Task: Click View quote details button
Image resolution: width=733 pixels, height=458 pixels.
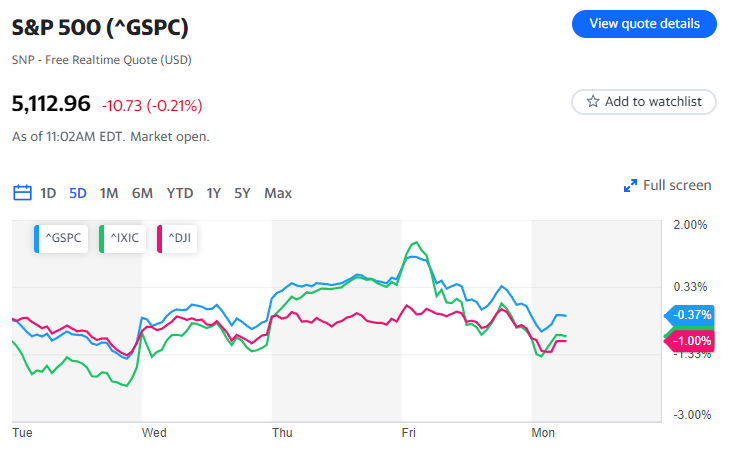Action: point(643,24)
